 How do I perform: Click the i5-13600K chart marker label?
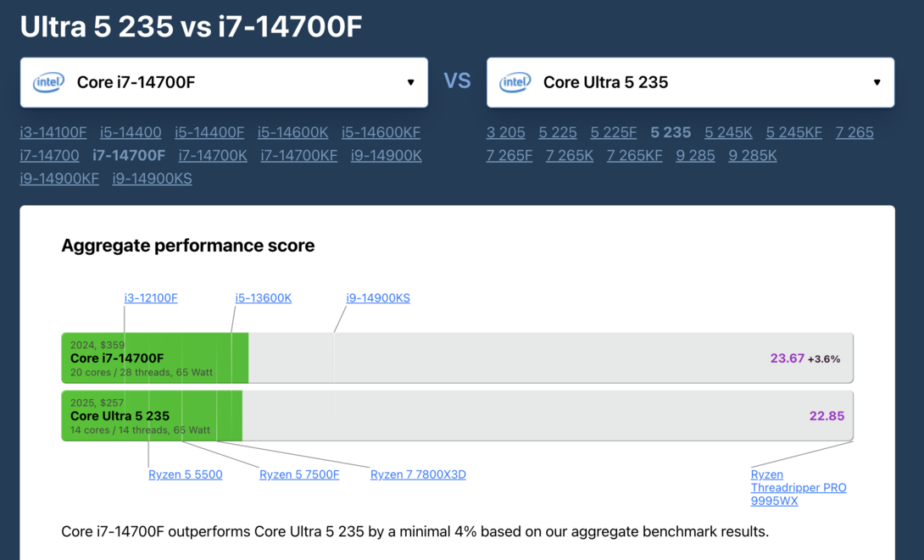pos(263,298)
